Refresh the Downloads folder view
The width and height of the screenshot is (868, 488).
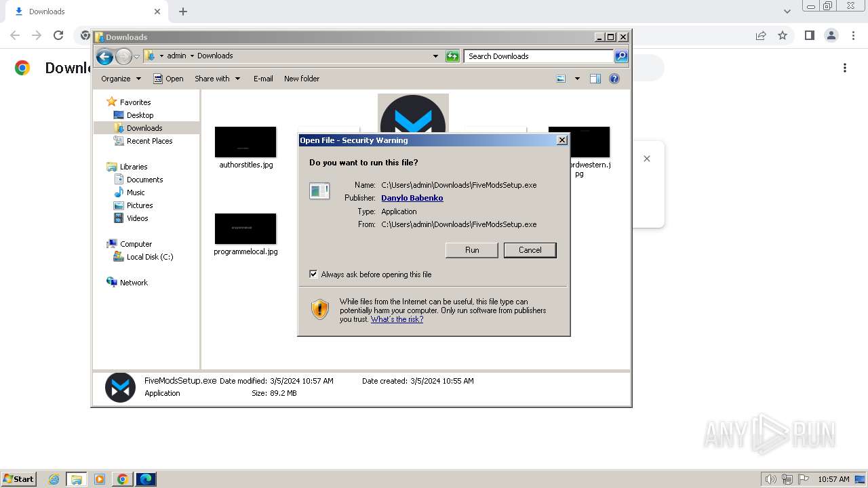tap(452, 56)
